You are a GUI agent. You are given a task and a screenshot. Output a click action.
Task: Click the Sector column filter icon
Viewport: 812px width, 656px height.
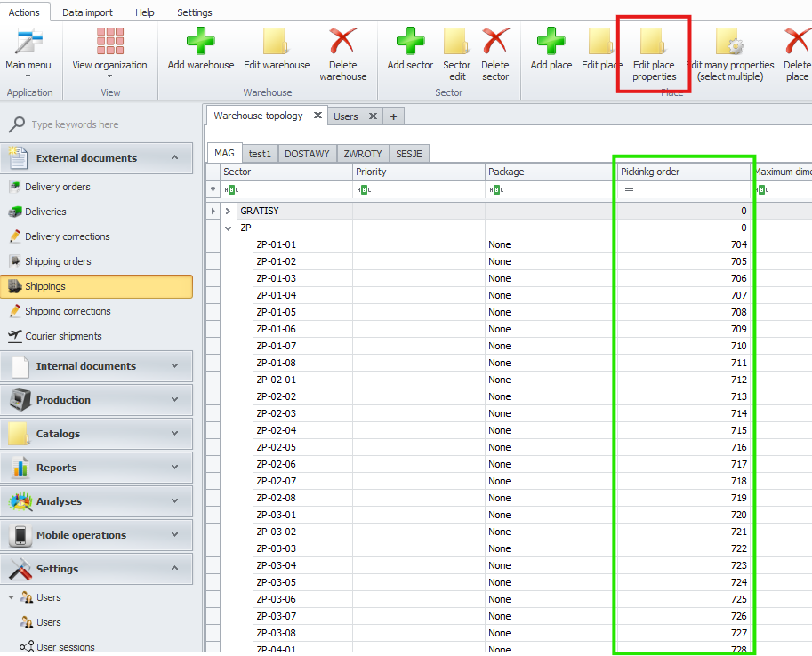point(232,190)
